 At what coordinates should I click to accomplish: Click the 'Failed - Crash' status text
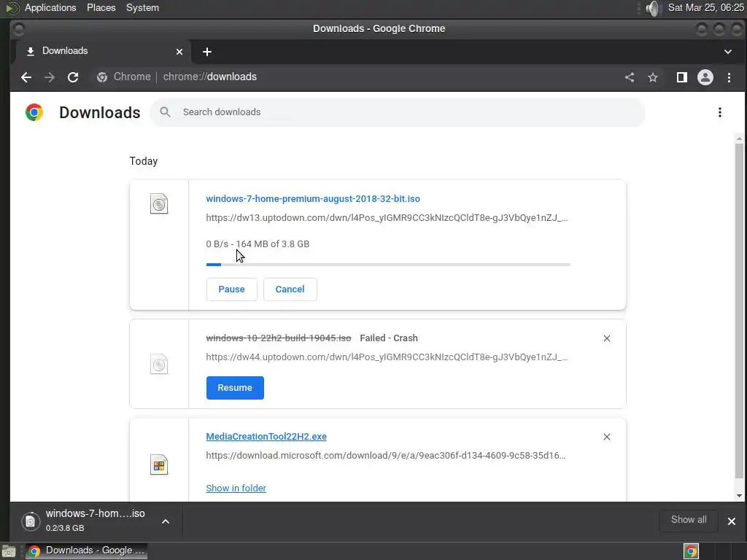389,338
